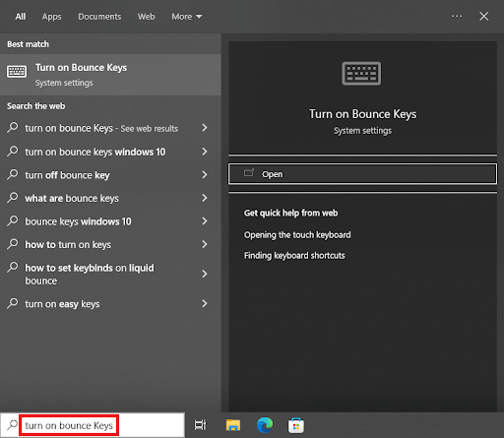This screenshot has width=504, height=438.
Task: Click 'System settings' subtitle in preview pane
Action: tap(362, 131)
